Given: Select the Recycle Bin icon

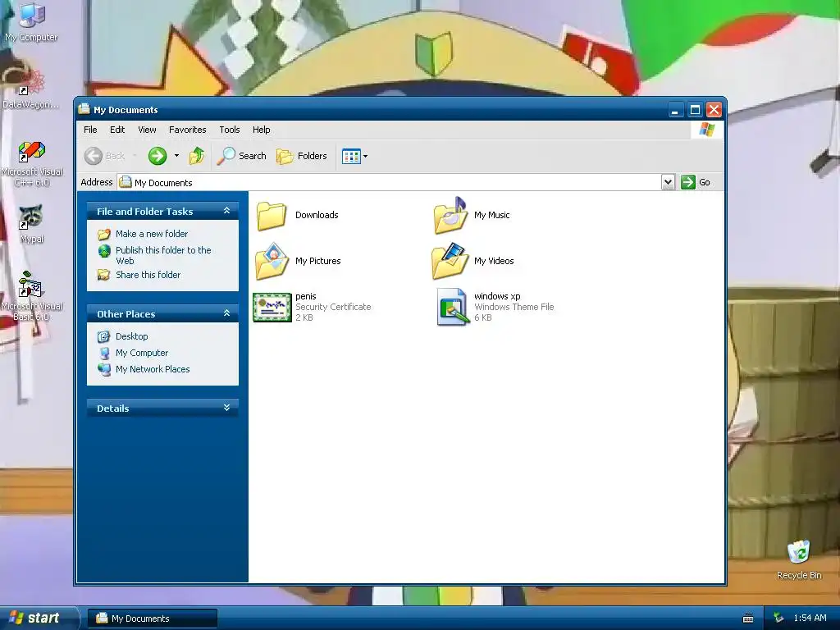Looking at the screenshot, I should (799, 559).
